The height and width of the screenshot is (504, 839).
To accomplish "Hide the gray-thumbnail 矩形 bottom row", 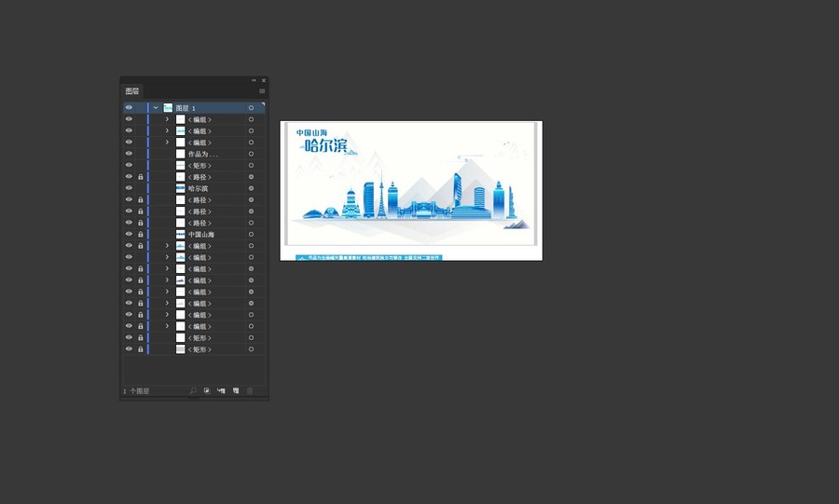I will tap(129, 349).
